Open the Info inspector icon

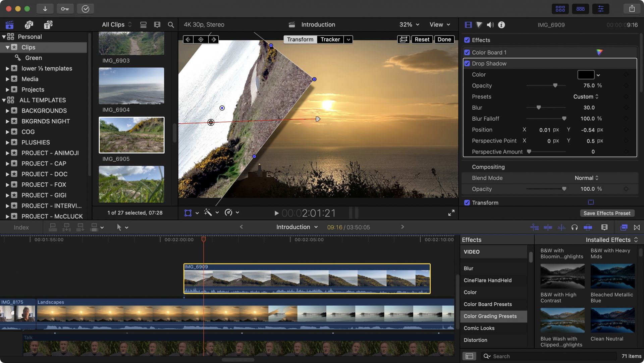[501, 24]
